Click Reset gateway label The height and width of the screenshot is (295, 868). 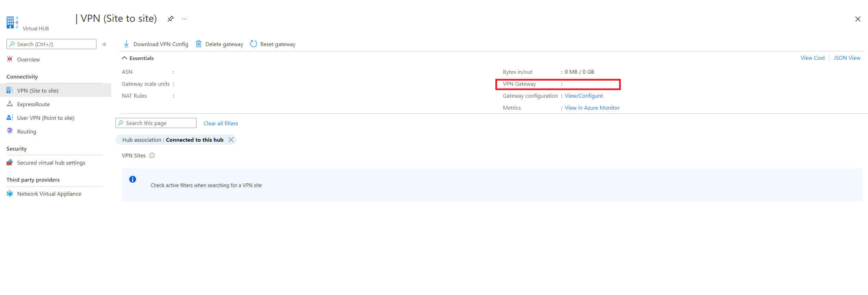[x=278, y=44]
